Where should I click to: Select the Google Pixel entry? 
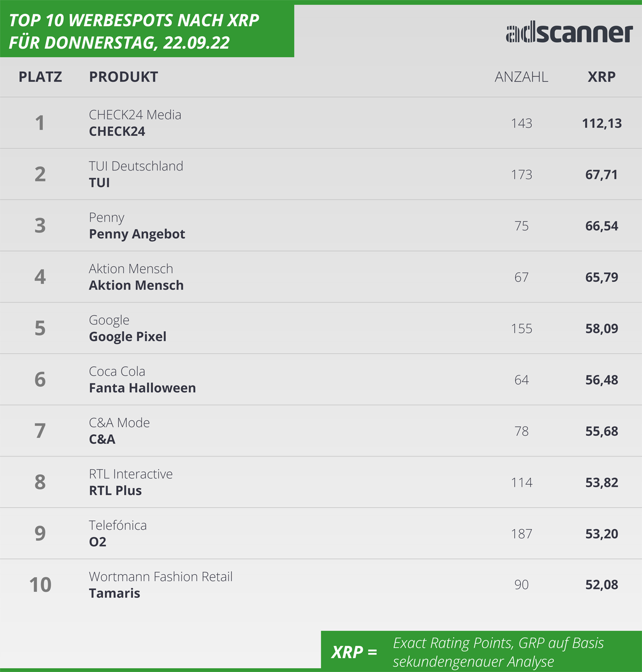pos(128,337)
